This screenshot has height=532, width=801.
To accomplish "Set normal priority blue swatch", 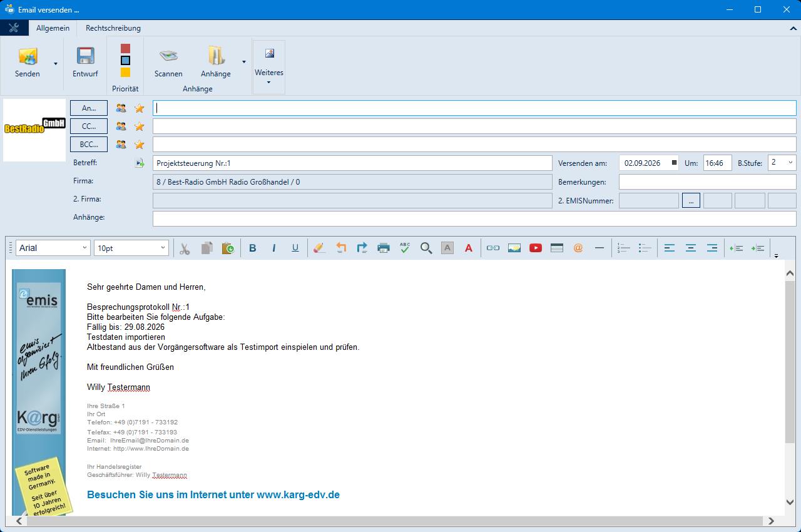I will point(126,61).
